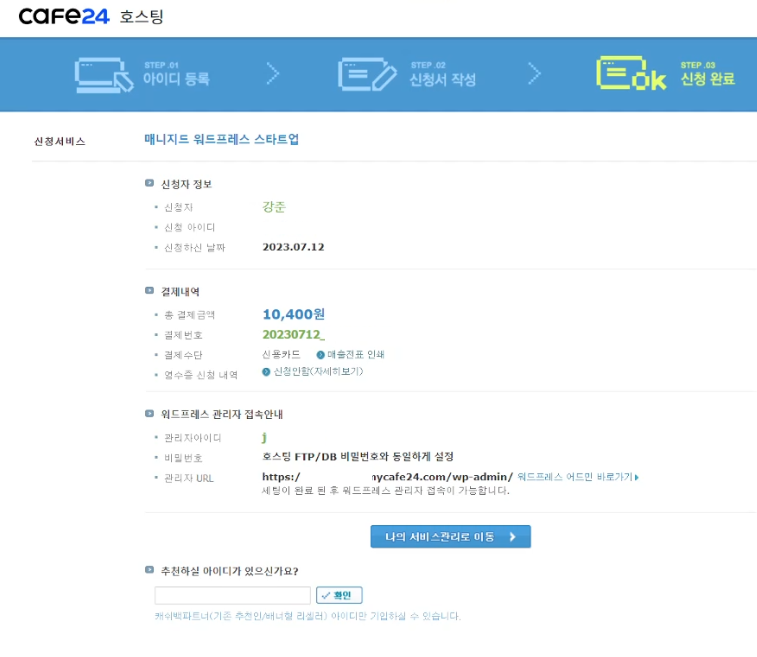Click the 매니지드 워드프레스 스타트업 service title
Viewport: 757px width, 657px height.
click(x=222, y=140)
